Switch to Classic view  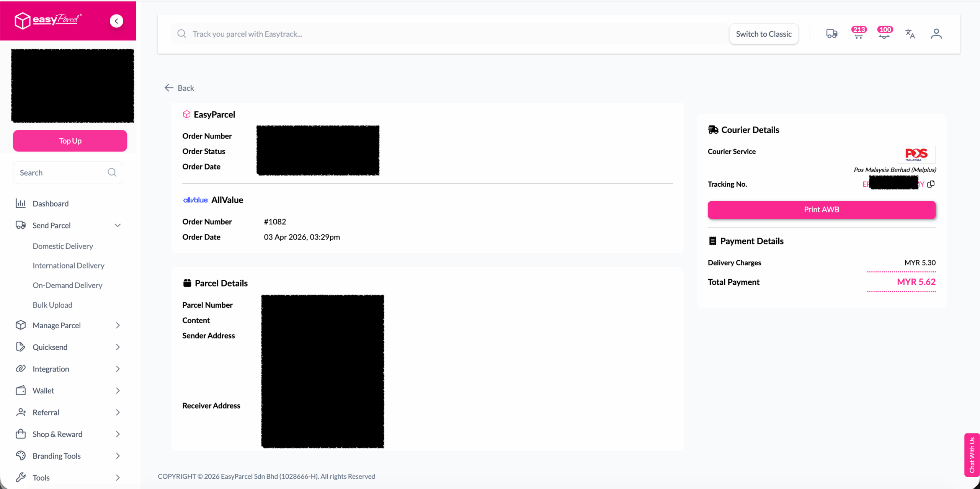coord(763,34)
